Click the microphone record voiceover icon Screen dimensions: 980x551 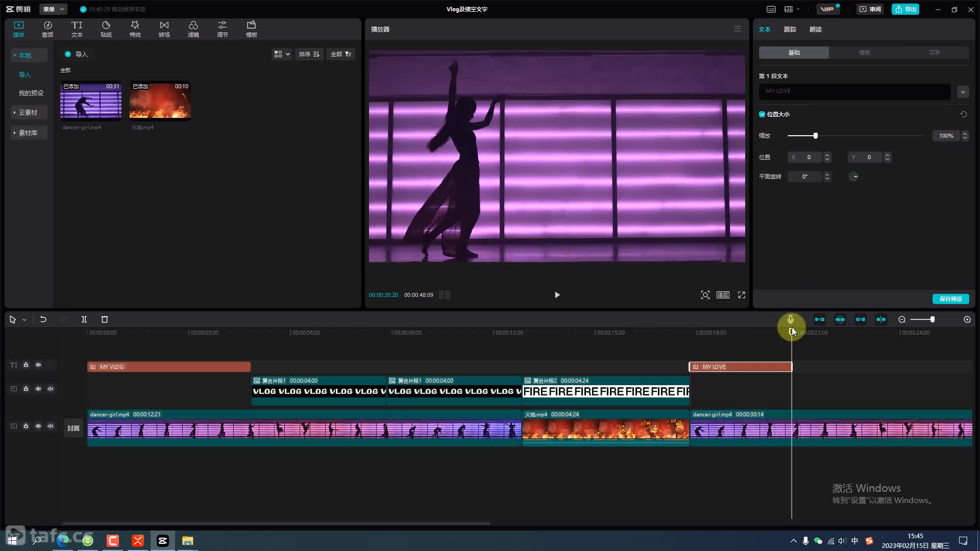(790, 319)
